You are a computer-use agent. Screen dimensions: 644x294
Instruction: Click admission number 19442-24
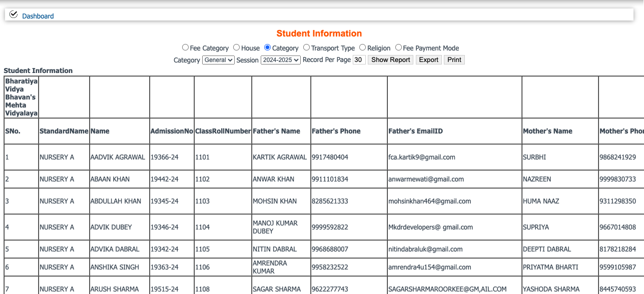coord(165,179)
